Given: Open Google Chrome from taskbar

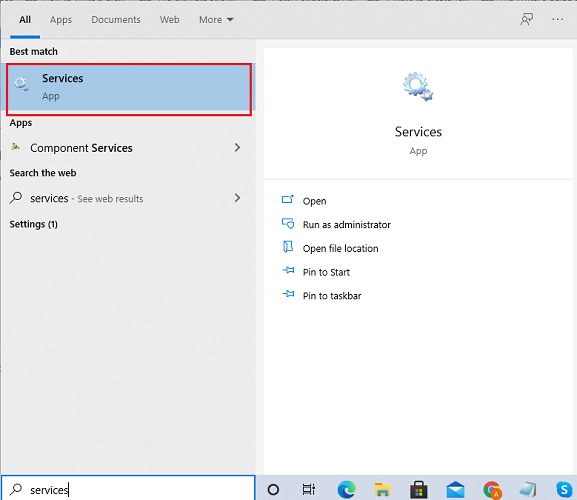Looking at the screenshot, I should point(492,490).
